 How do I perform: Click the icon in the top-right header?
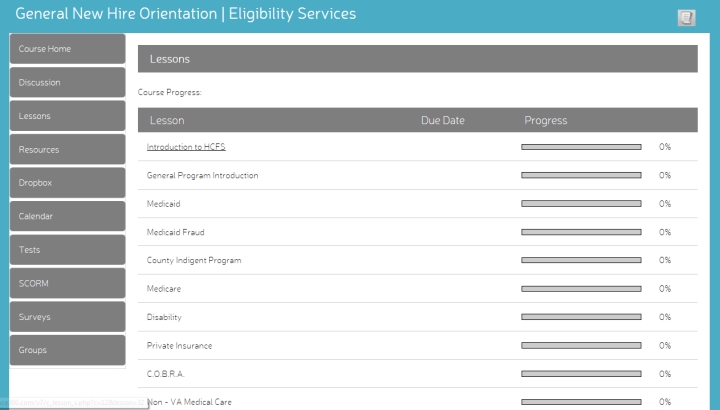coord(686,17)
